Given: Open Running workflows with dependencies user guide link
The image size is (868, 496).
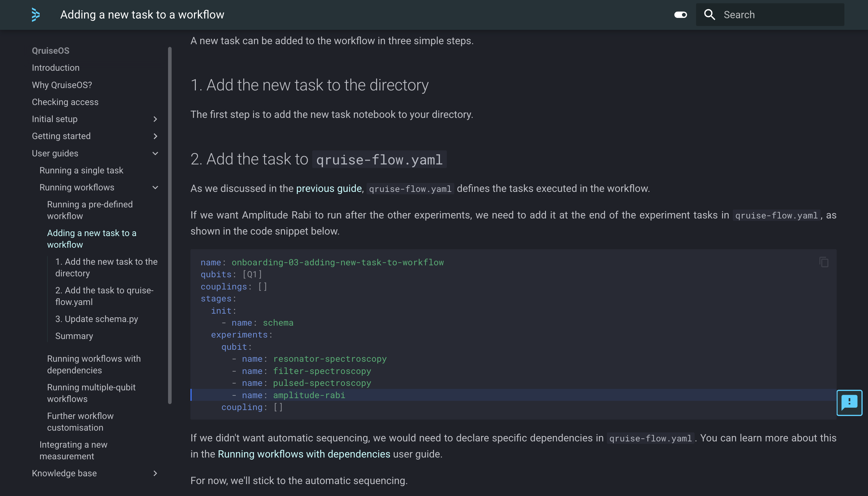Looking at the screenshot, I should [304, 454].
